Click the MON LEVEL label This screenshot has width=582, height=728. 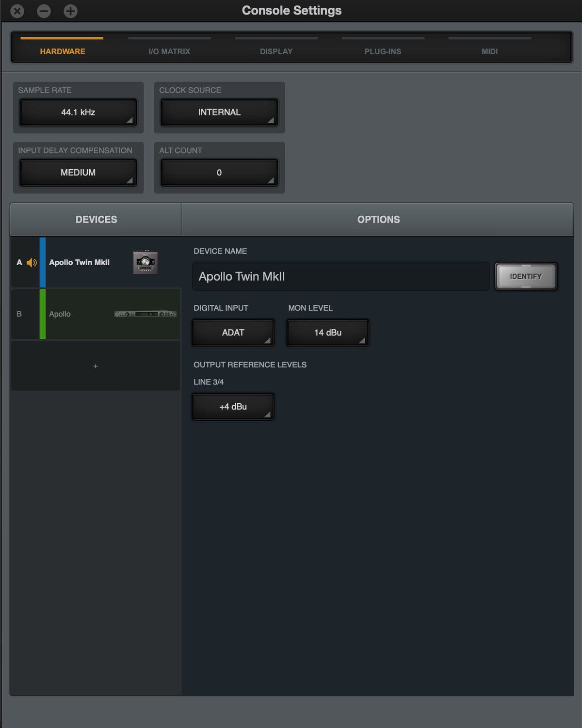(310, 308)
